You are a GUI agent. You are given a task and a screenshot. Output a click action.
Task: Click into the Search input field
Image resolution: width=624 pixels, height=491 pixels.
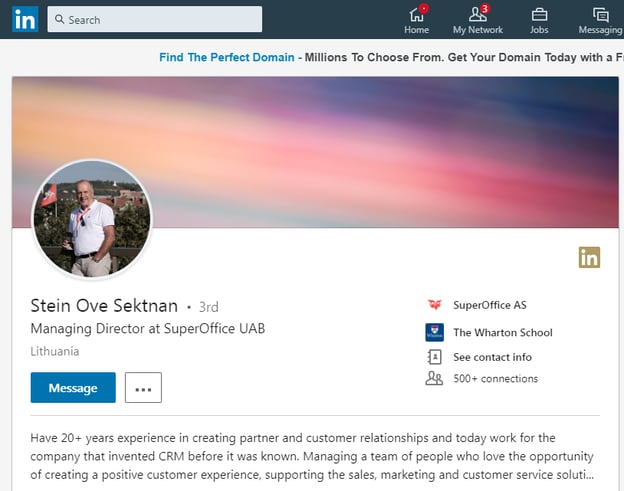click(x=160, y=20)
